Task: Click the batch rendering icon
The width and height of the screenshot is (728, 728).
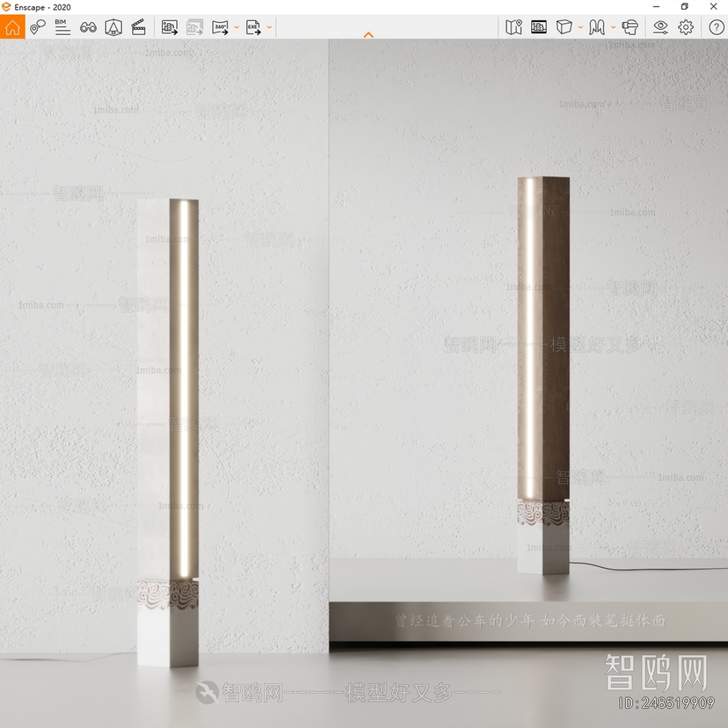Action: pyautogui.click(x=195, y=27)
